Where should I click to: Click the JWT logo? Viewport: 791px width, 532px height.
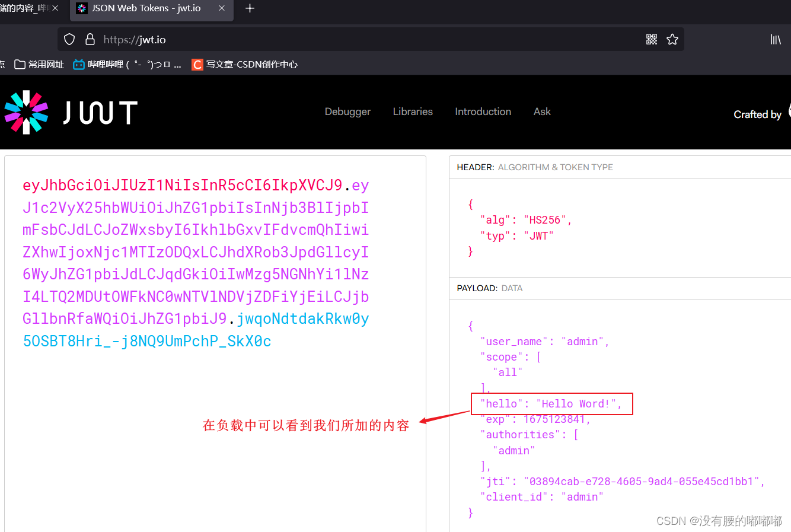pos(71,112)
